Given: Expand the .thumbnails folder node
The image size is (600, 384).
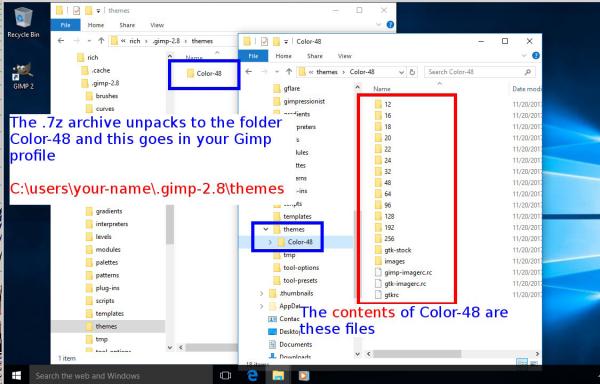Looking at the screenshot, I should [261, 293].
